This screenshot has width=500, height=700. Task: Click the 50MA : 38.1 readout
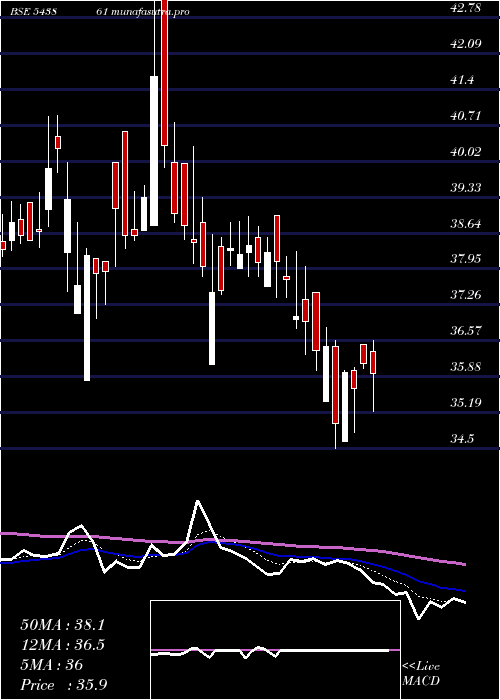pyautogui.click(x=62, y=625)
